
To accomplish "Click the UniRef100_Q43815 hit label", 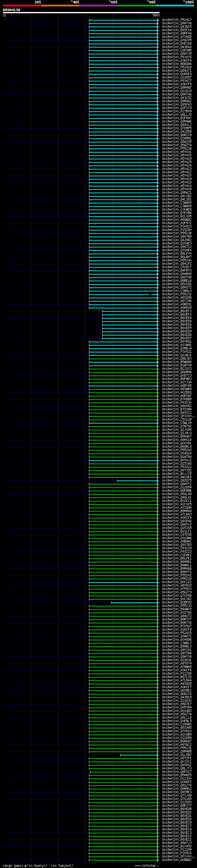I will 177,26.
